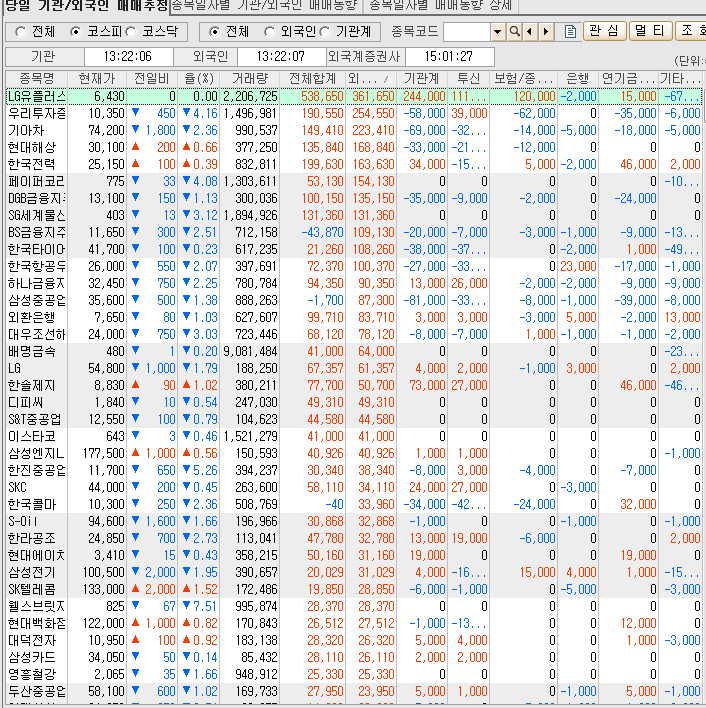Image resolution: width=706 pixels, height=708 pixels.
Task: Sort by the 전체합계 column header
Action: click(x=312, y=79)
